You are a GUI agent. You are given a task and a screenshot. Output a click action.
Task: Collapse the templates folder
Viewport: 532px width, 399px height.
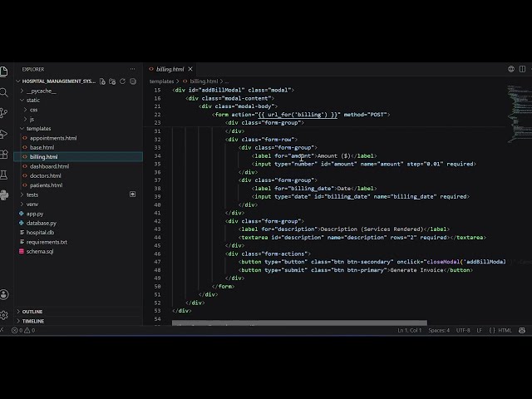tap(38, 129)
